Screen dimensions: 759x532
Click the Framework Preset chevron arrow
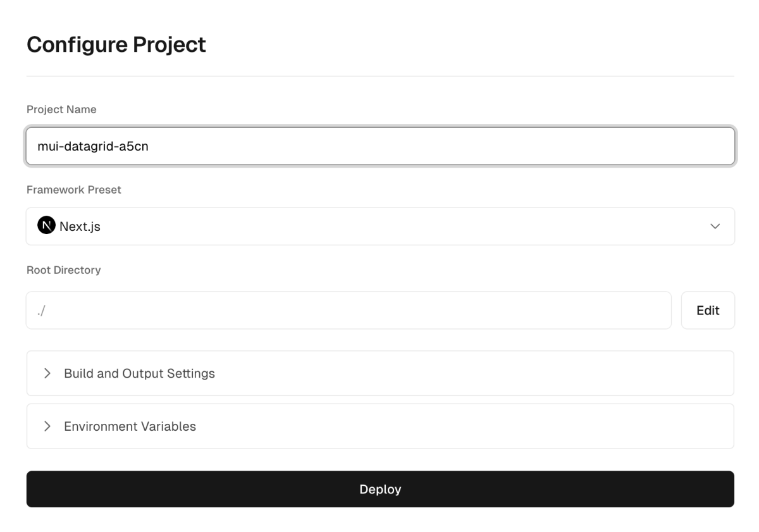[715, 226]
